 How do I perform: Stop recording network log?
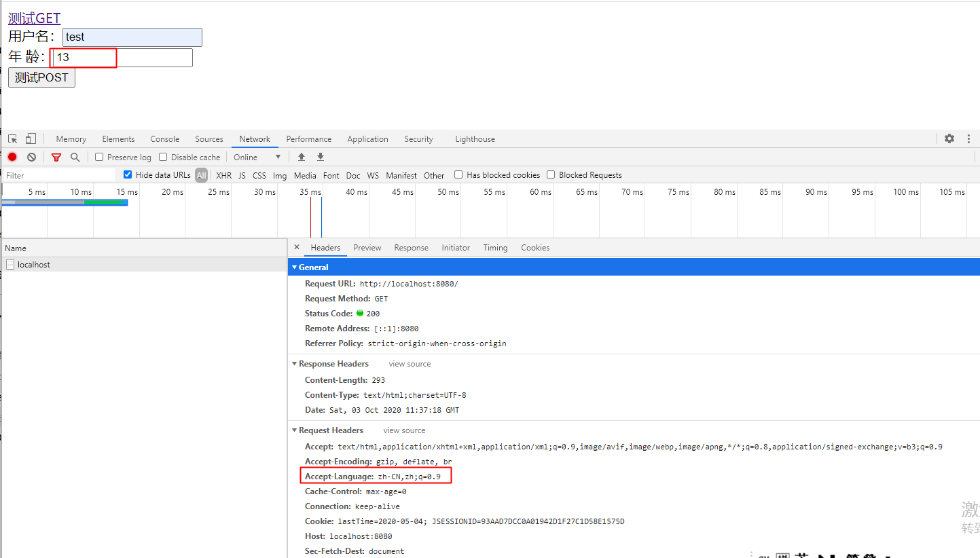click(12, 157)
